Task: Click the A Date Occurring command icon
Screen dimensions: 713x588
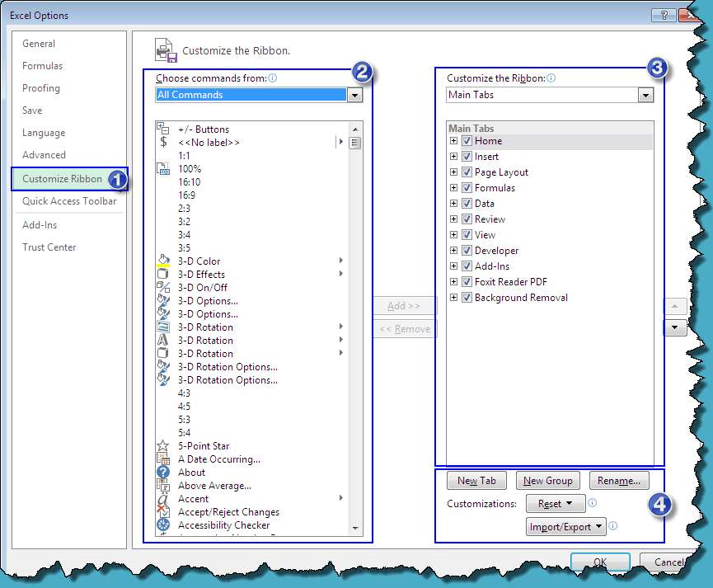Action: coord(162,459)
